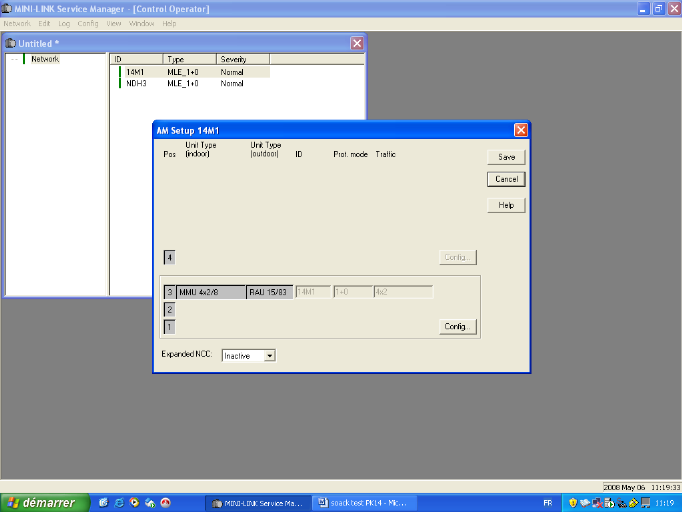682x512 pixels.
Task: Click the lower Config button near position 1
Action: [x=458, y=326]
